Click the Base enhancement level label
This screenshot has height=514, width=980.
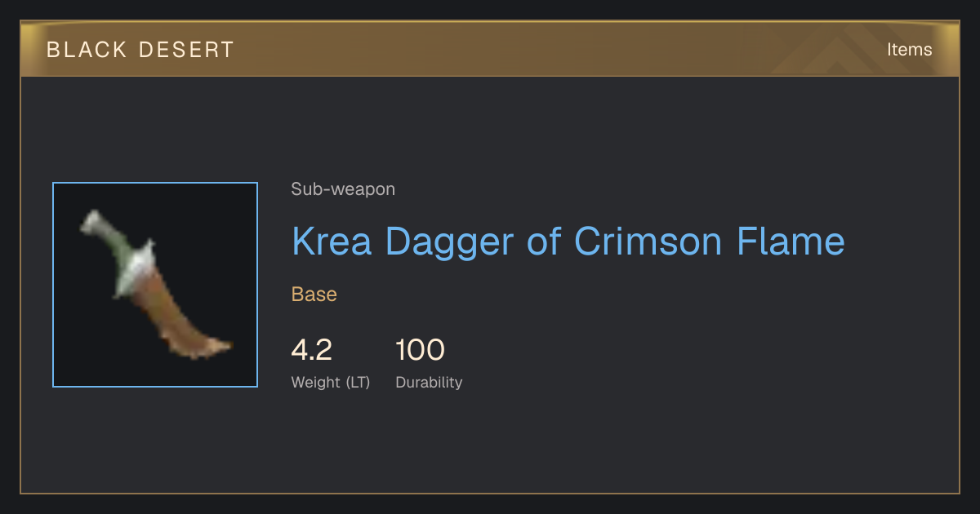coord(314,294)
